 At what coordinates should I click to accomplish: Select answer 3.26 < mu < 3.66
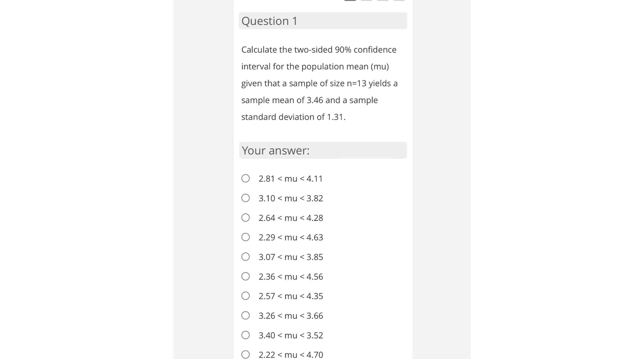245,315
